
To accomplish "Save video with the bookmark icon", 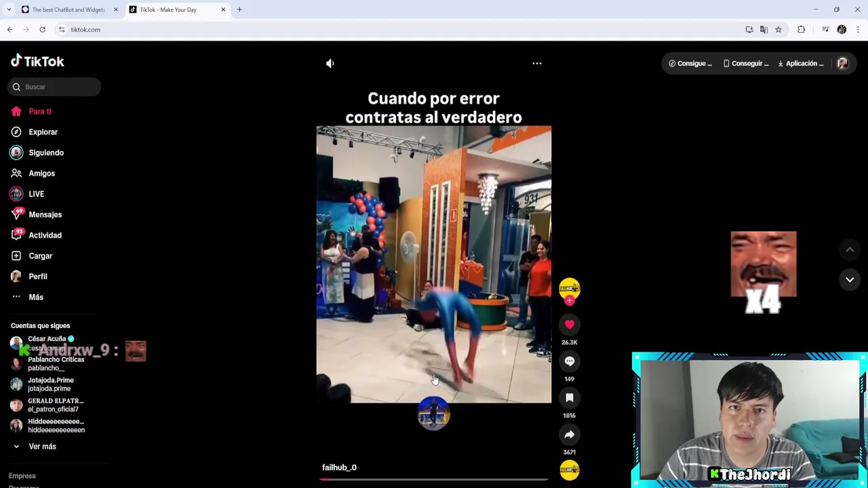I will pyautogui.click(x=570, y=398).
